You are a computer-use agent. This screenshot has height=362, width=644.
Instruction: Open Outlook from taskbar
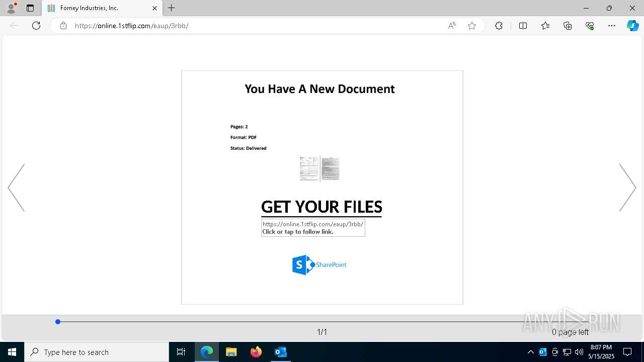tap(281, 352)
